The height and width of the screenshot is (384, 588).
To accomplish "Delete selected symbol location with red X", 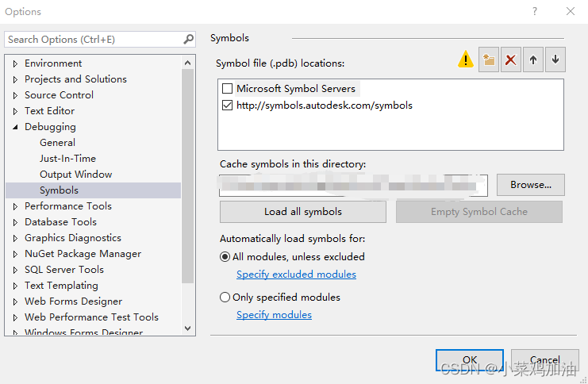I will coord(511,60).
